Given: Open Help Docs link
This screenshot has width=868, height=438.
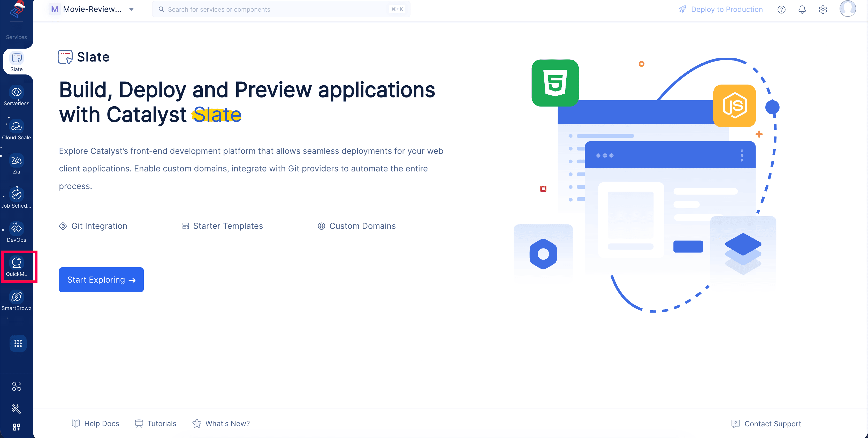Looking at the screenshot, I should click(95, 424).
